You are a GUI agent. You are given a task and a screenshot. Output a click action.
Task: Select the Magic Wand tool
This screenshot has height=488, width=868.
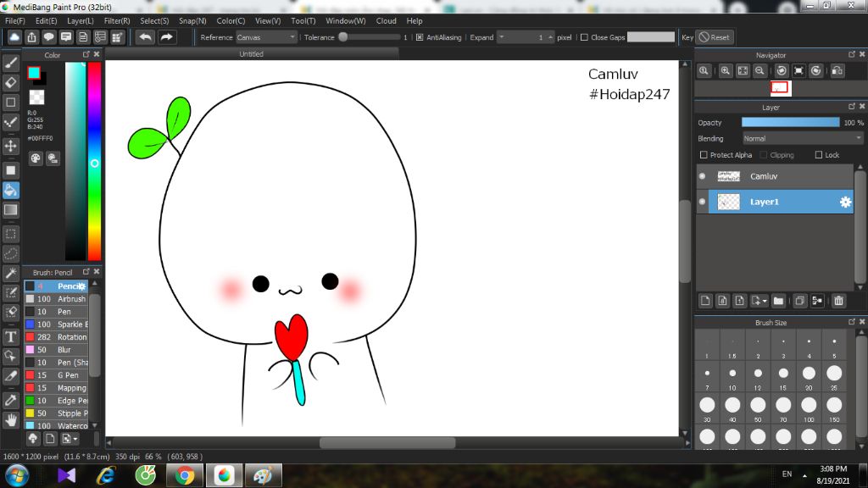pos(11,273)
